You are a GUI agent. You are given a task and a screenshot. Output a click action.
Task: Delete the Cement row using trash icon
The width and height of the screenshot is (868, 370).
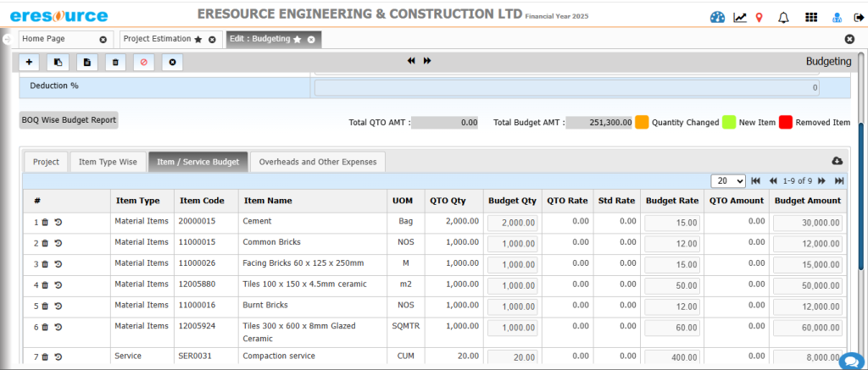tap(46, 223)
